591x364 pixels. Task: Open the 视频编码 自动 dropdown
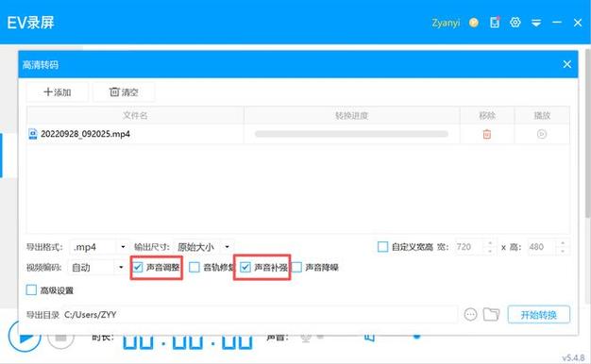[x=97, y=268]
